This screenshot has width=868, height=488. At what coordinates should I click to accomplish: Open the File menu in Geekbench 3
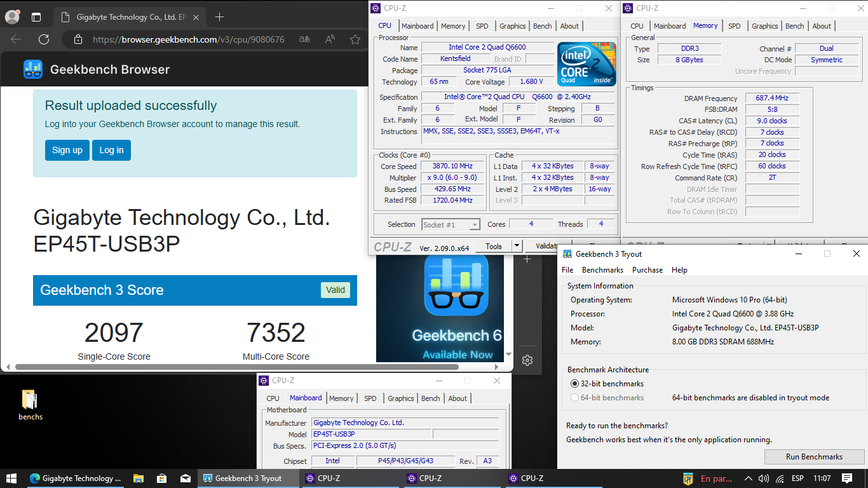point(567,270)
